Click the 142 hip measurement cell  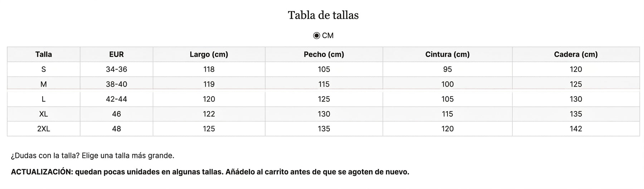576,129
